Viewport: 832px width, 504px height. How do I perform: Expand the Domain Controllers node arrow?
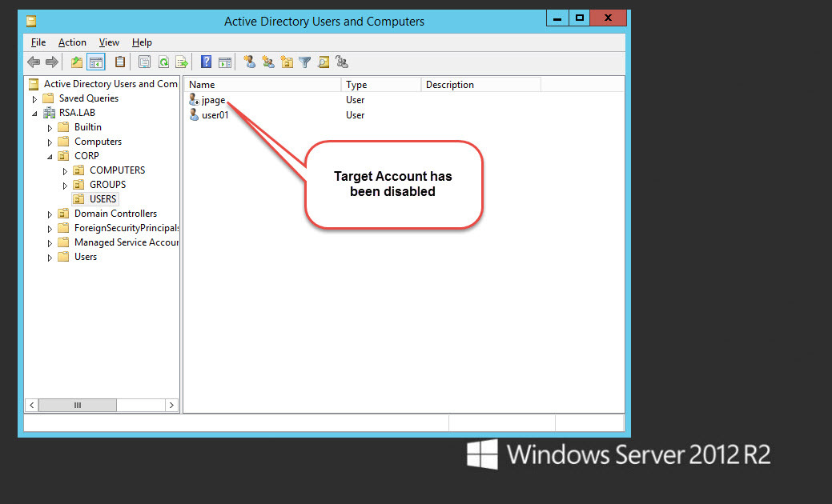50,214
